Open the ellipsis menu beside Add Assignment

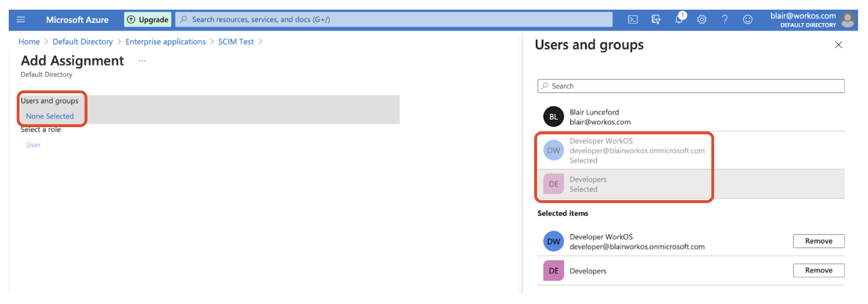(x=142, y=61)
